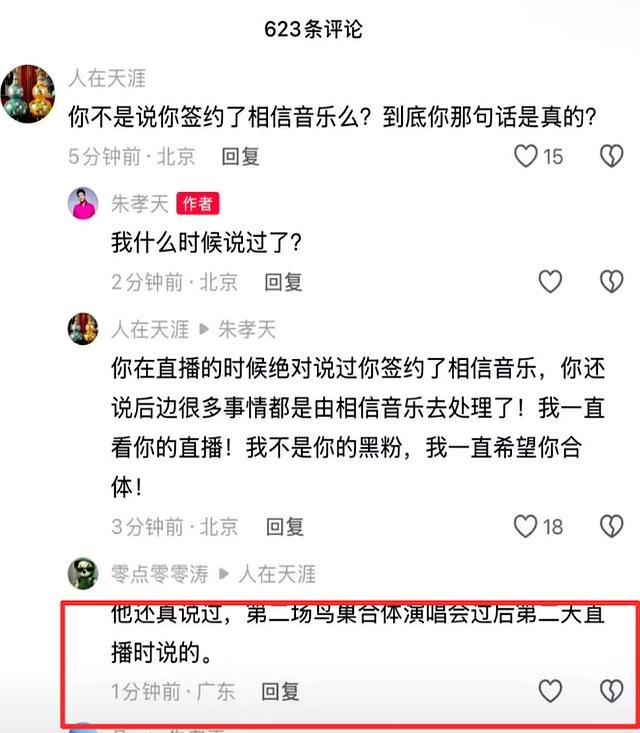Open the 朱孝天 author username link
Screen dimensions: 640x733
[x=140, y=204]
